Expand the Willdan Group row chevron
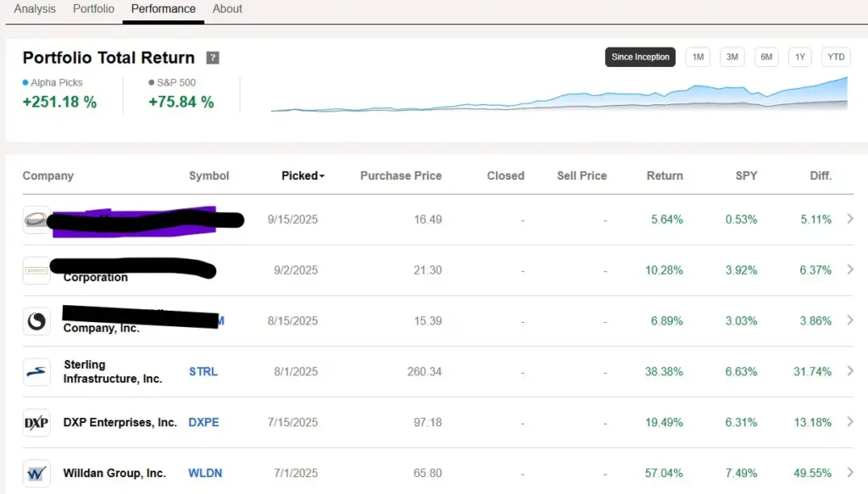 (850, 473)
